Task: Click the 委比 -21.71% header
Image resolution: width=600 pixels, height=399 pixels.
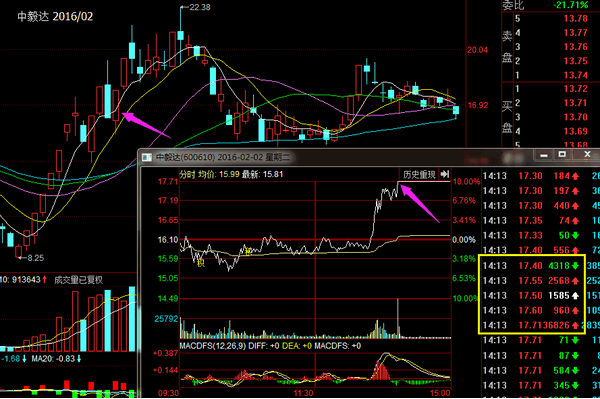Action: [x=545, y=5]
